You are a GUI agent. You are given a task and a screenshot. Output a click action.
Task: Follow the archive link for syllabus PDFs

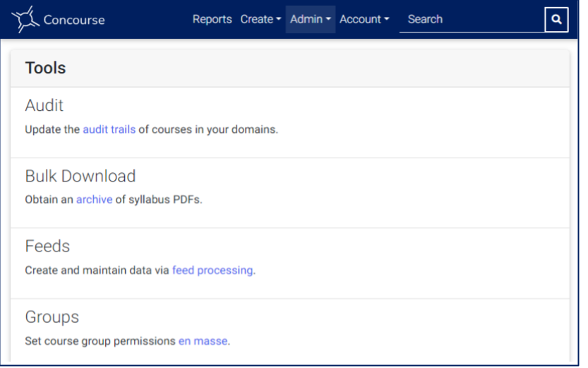pos(94,200)
